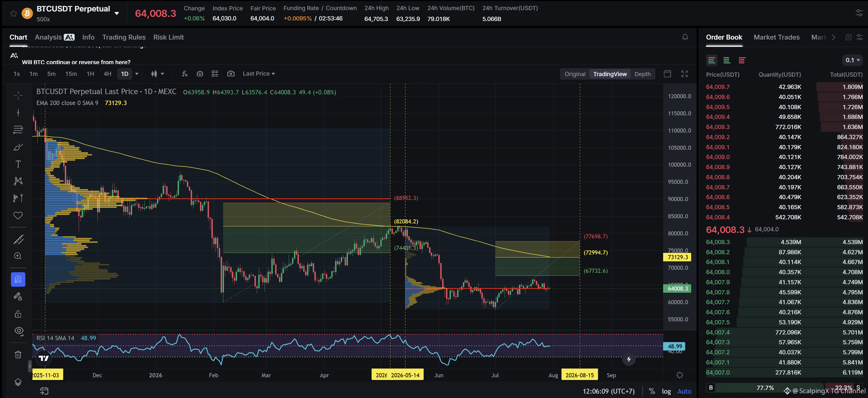Click the price alert bell icon
This screenshot has height=398, width=868.
(685, 37)
